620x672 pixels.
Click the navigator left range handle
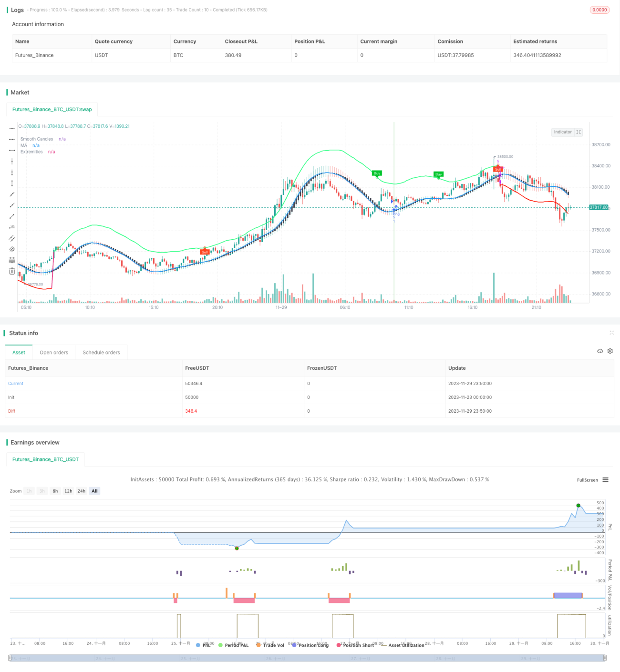coord(10,658)
